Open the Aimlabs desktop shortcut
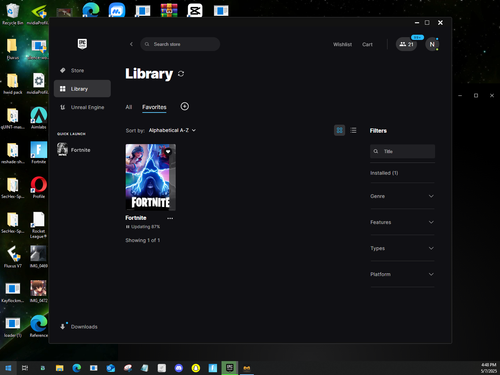This screenshot has height=375, width=500. 39,118
